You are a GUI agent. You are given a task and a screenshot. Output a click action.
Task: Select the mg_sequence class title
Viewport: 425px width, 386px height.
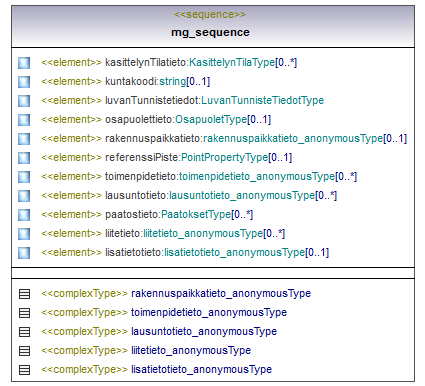210,33
